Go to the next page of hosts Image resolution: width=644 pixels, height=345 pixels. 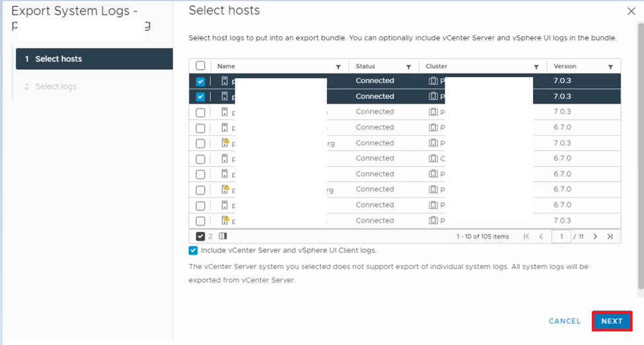pos(595,236)
